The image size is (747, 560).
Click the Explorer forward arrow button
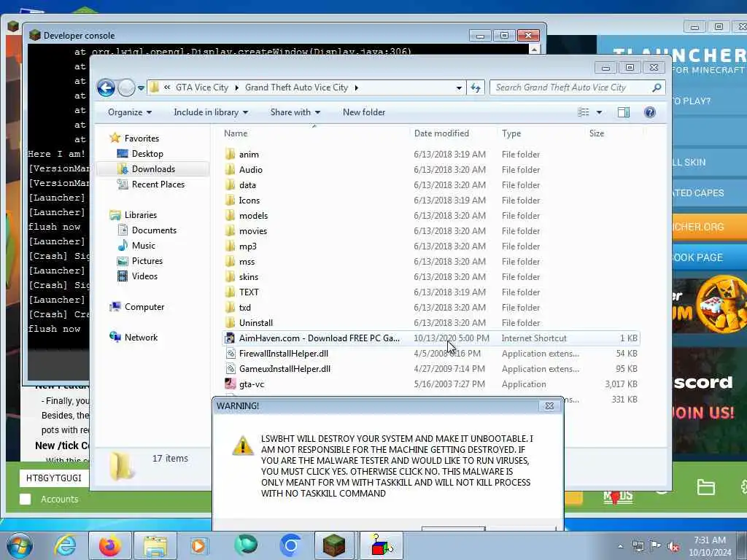pyautogui.click(x=126, y=87)
